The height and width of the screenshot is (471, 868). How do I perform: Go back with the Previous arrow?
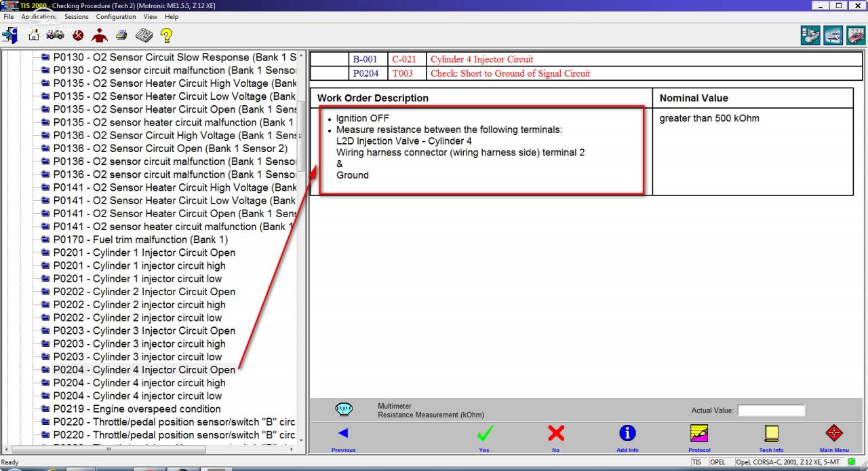point(343,433)
